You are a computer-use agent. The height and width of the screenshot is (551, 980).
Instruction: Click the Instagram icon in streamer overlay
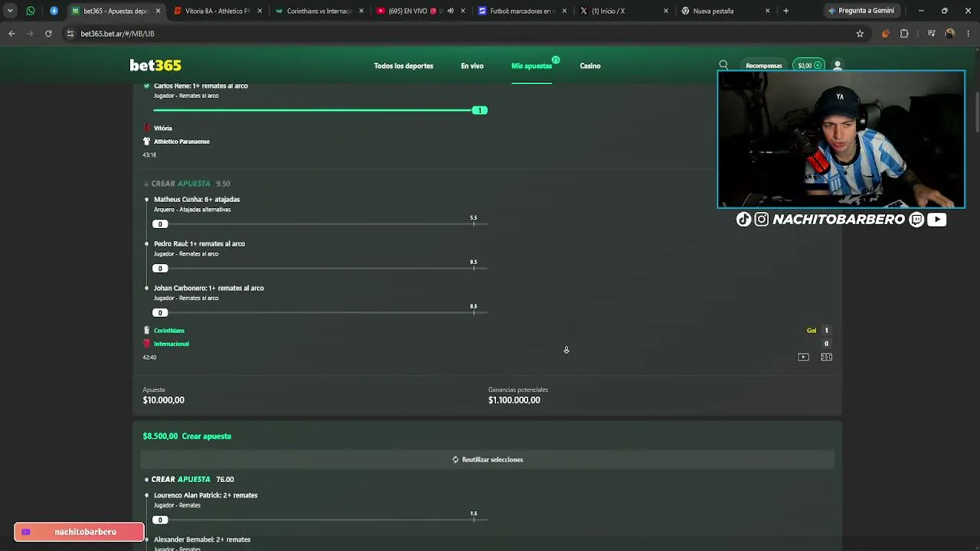point(762,220)
